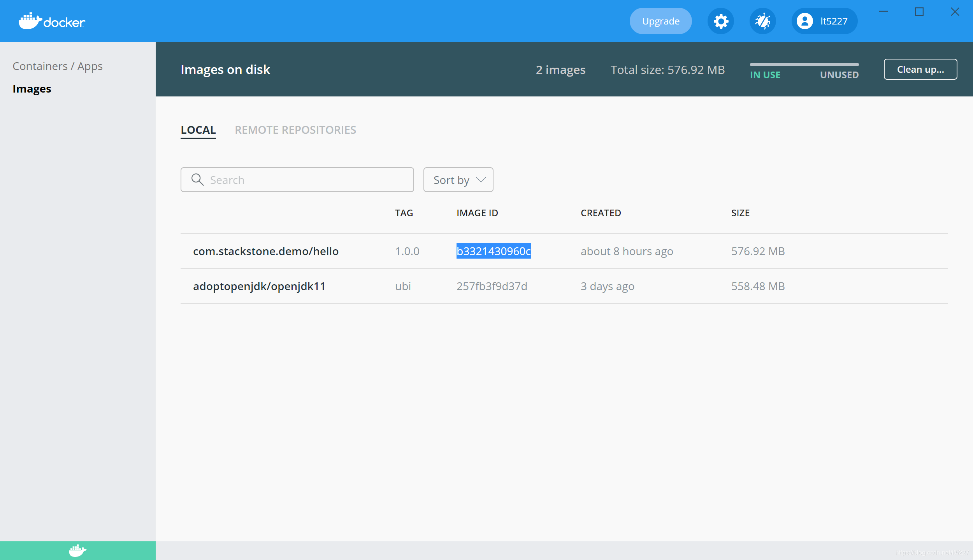Switch to the REMOTE REPOSITORIES tab
The height and width of the screenshot is (560, 973).
coord(295,130)
